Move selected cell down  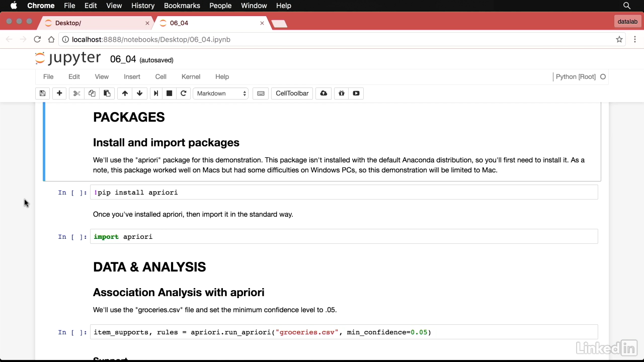139,94
